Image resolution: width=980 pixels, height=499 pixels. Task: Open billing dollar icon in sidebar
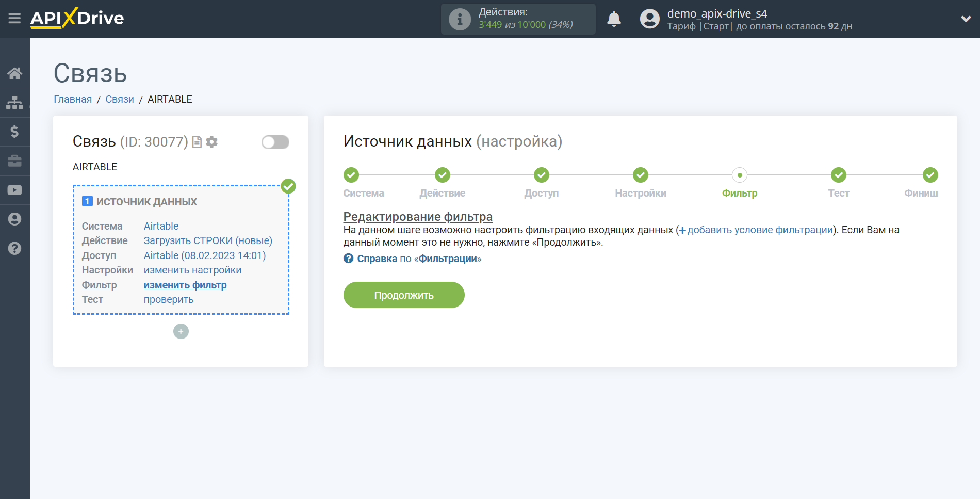coord(14,132)
